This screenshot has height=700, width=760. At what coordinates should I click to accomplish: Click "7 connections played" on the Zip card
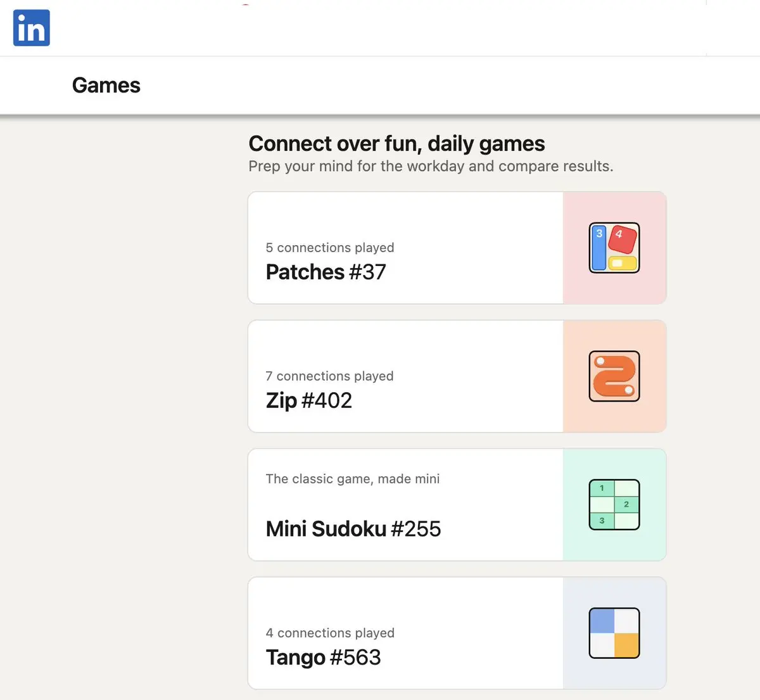pos(329,376)
